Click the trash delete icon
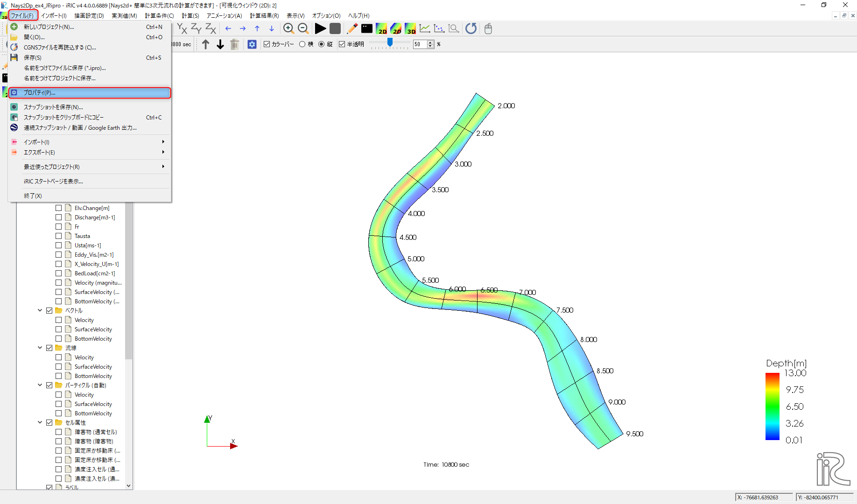 pos(235,44)
